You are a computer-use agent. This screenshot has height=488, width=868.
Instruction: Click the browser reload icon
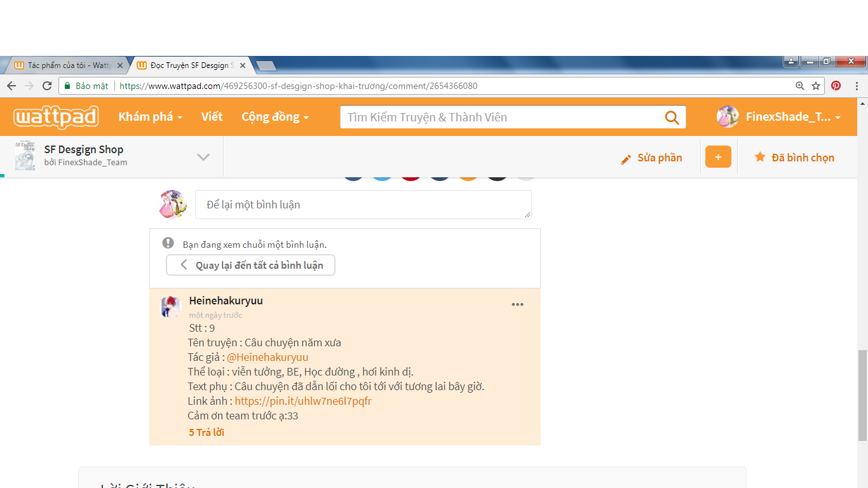[x=47, y=86]
